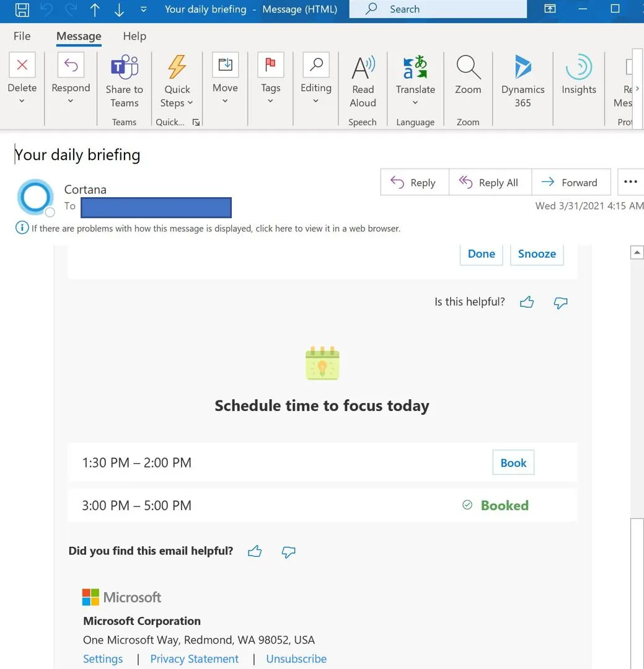This screenshot has height=669, width=644.
Task: Thumbs up for email helpful question
Action: 255,551
